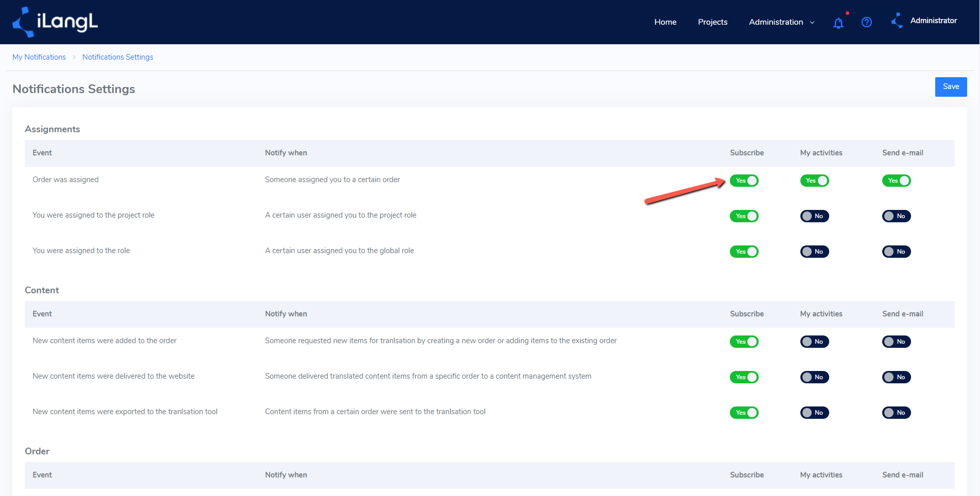Enable Send e-mail for project role assignment
The image size is (980, 496).
click(x=896, y=216)
